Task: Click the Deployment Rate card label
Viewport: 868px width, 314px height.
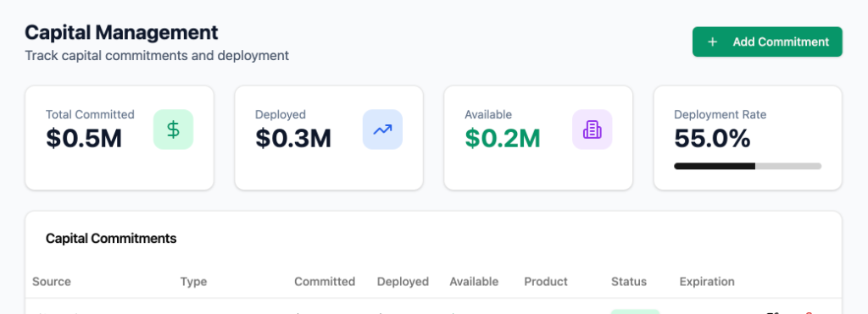Action: [721, 114]
